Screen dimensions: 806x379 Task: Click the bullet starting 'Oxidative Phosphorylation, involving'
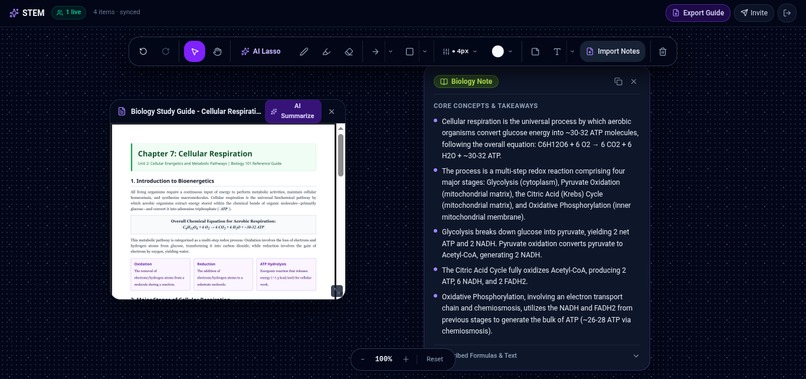tap(537, 314)
